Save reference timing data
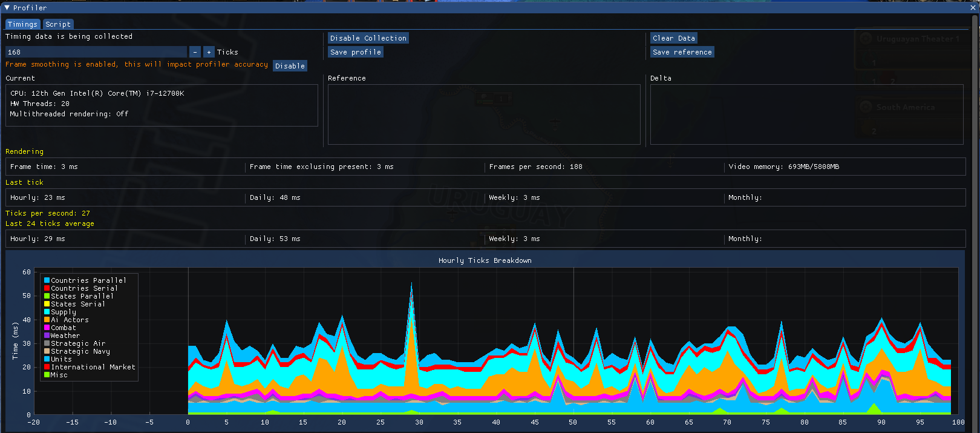Screen dimensions: 980x433 (682, 52)
